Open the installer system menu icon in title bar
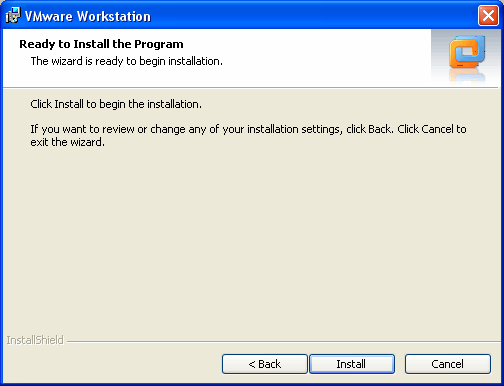 pos(13,16)
